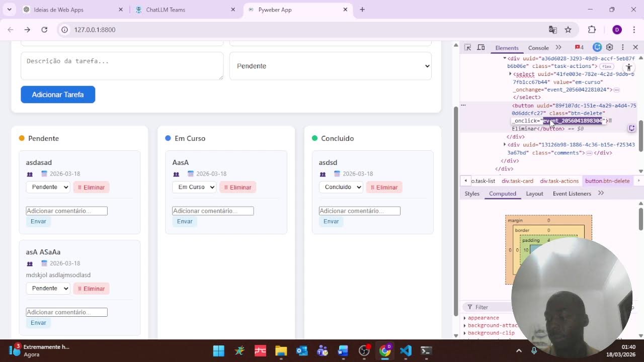Click the DevTools inspect element picker icon
This screenshot has height=362, width=644.
[x=467, y=47]
